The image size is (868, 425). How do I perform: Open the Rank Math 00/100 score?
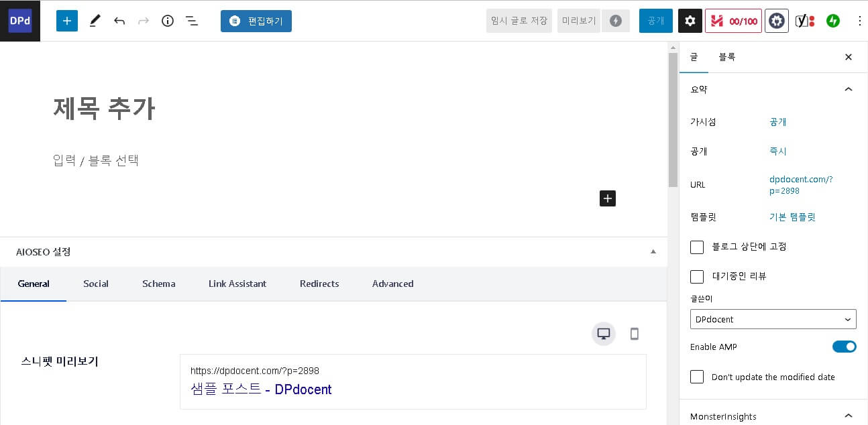pyautogui.click(x=733, y=21)
